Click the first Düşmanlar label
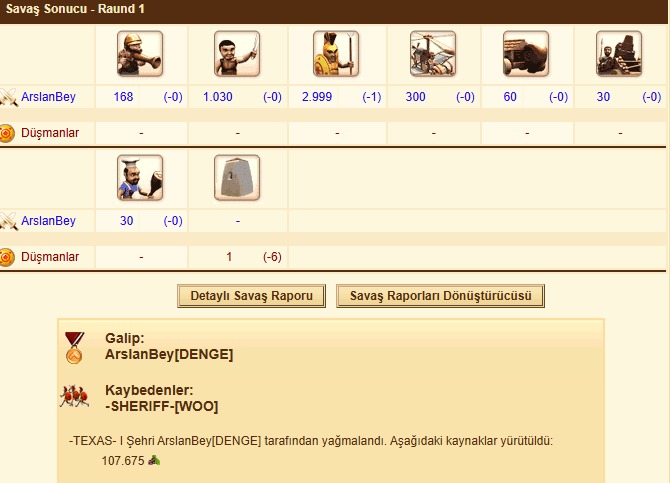The width and height of the screenshot is (670, 483). [x=50, y=133]
